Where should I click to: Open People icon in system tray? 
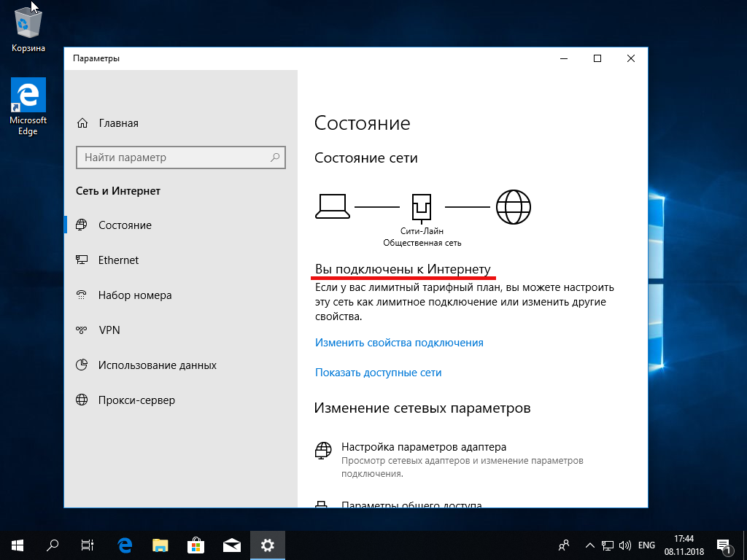[x=564, y=545]
